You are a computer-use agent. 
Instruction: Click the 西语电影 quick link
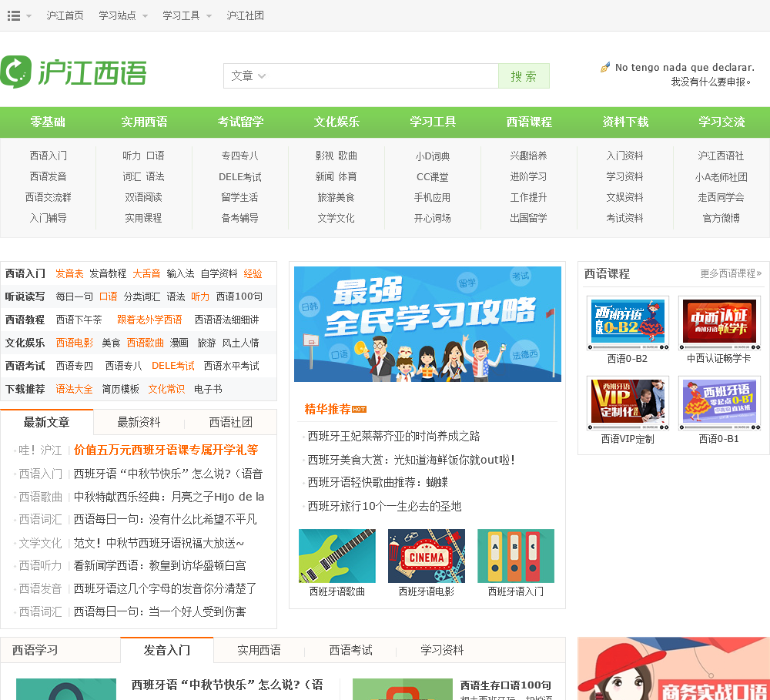pos(74,343)
